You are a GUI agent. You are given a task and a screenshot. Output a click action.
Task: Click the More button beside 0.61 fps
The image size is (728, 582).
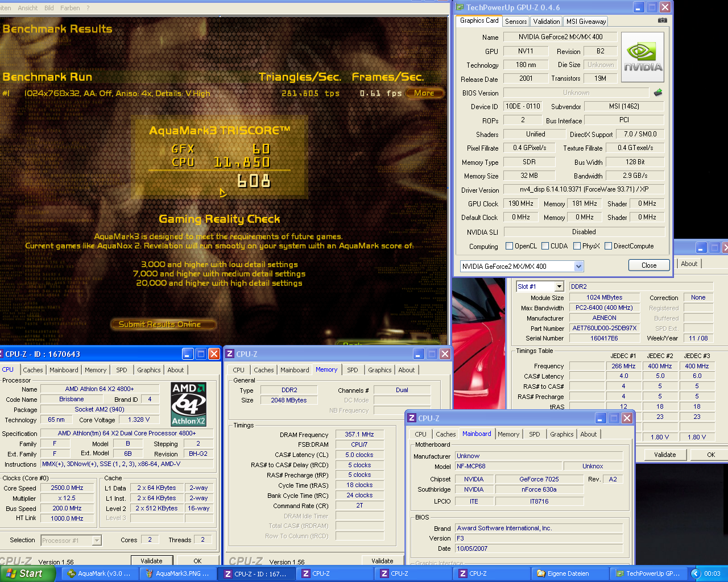pos(425,93)
